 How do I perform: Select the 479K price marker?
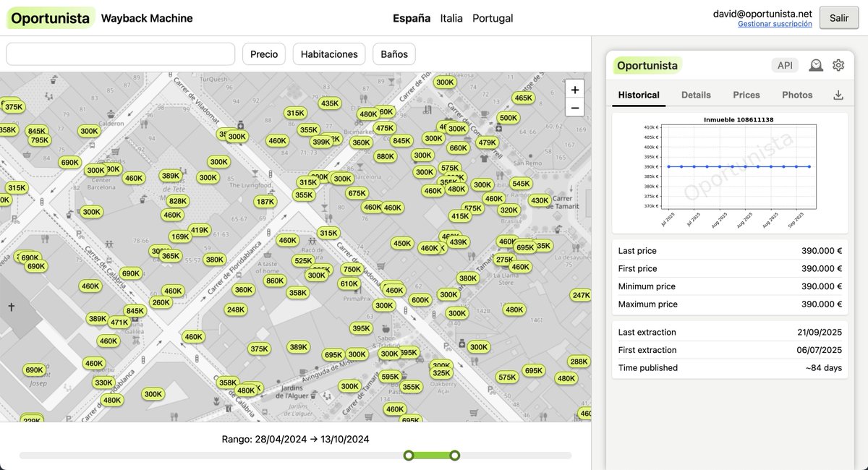point(488,142)
